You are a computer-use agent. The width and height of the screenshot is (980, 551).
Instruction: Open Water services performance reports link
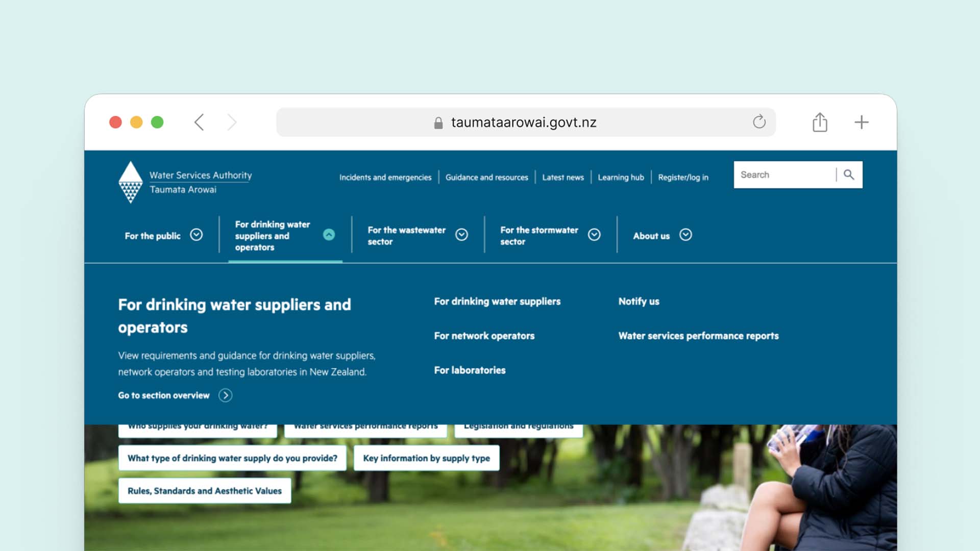(698, 336)
